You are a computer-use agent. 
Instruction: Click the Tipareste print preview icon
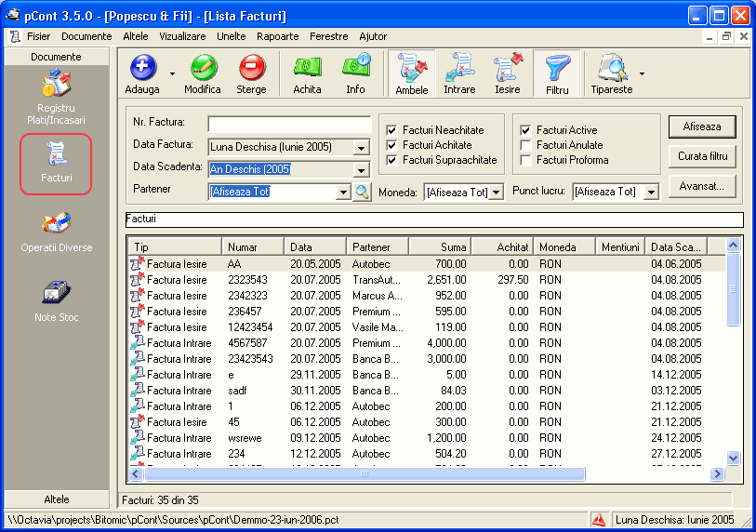pos(612,68)
